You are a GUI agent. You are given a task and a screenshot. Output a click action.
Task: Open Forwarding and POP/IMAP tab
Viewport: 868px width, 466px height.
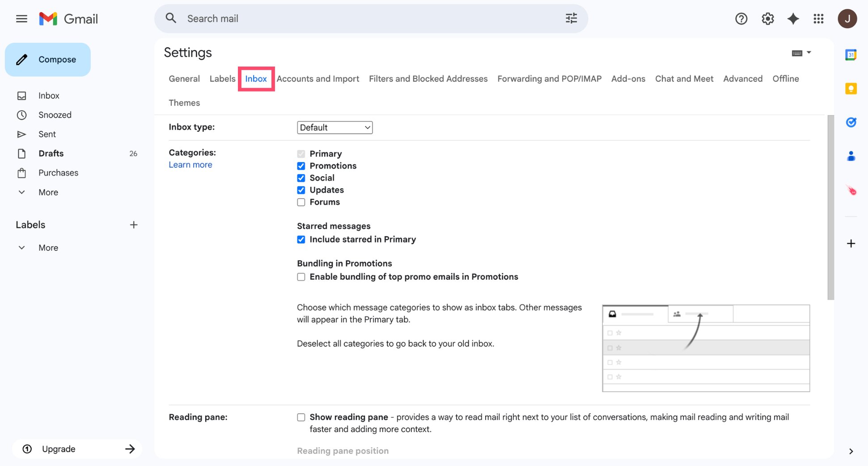[x=549, y=79]
